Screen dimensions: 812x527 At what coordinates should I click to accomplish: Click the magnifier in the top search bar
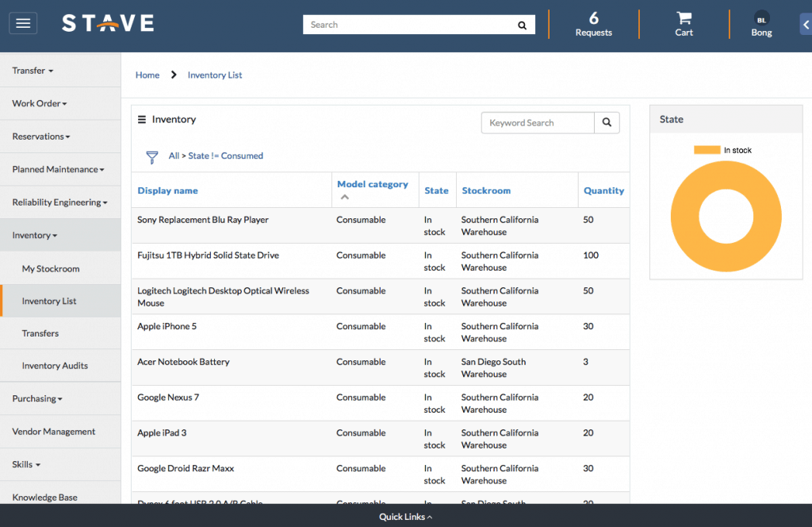pyautogui.click(x=523, y=25)
